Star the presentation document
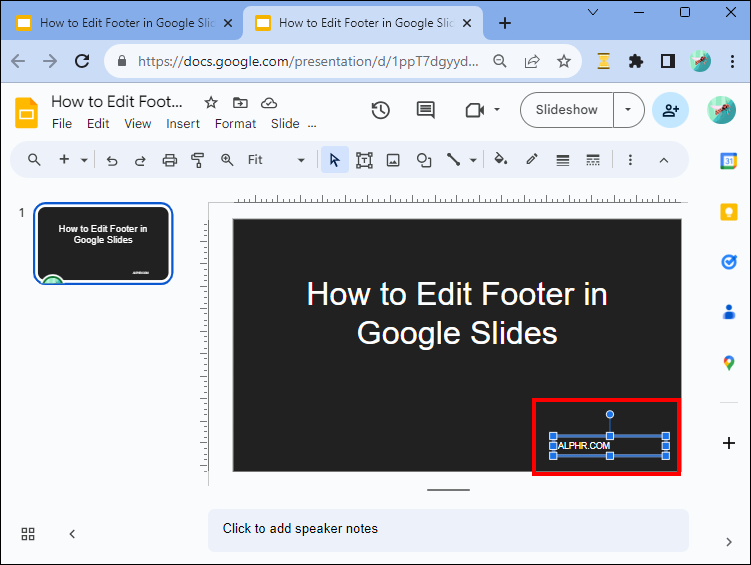Viewport: 751px width, 565px height. [x=211, y=102]
